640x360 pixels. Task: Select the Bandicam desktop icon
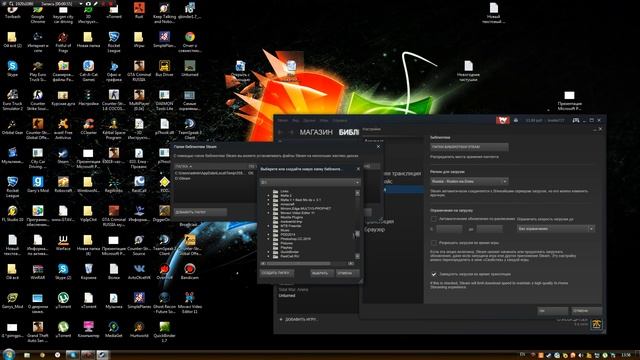189,271
